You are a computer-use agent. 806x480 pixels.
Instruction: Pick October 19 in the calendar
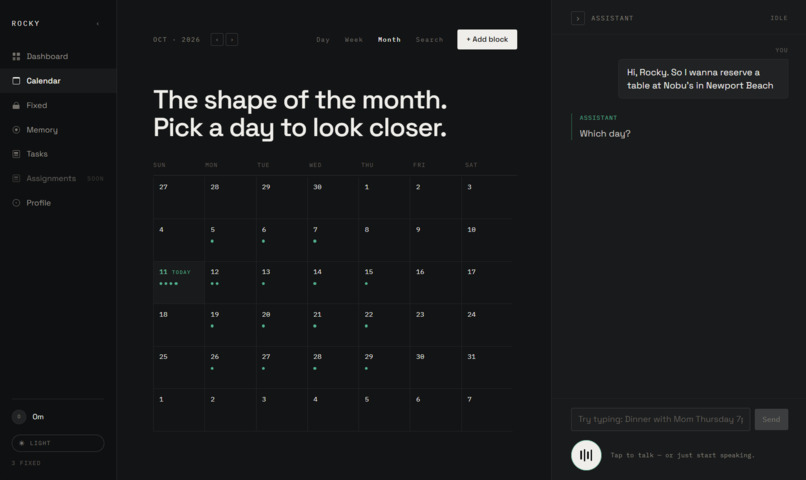click(x=230, y=324)
